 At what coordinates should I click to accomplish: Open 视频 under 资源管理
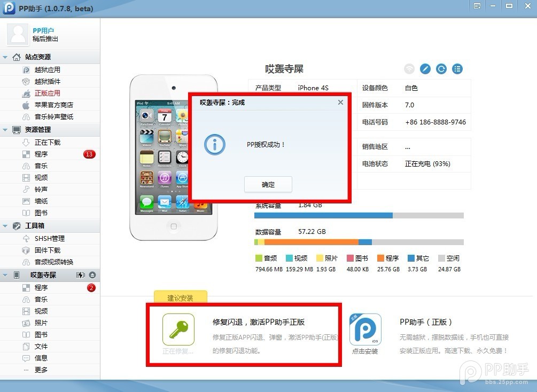pos(41,178)
